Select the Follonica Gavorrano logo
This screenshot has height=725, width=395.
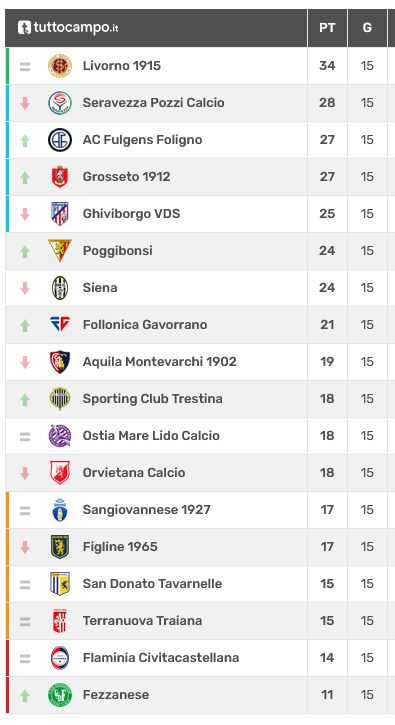click(60, 324)
